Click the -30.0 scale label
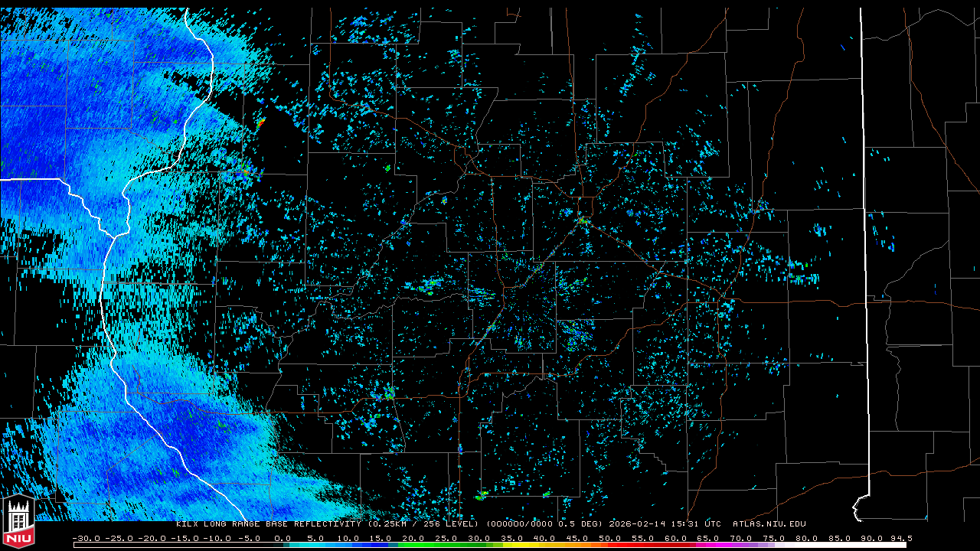This screenshot has width=980, height=551. pyautogui.click(x=86, y=538)
